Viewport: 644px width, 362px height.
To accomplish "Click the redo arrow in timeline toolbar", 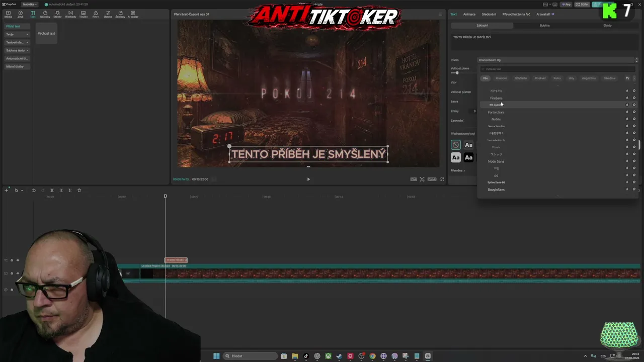I will (43, 191).
